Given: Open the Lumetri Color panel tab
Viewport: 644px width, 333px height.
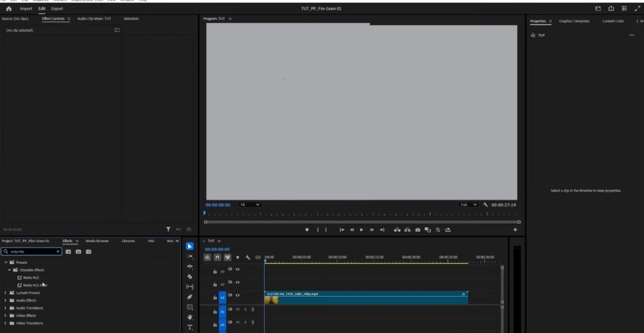Looking at the screenshot, I should point(612,21).
